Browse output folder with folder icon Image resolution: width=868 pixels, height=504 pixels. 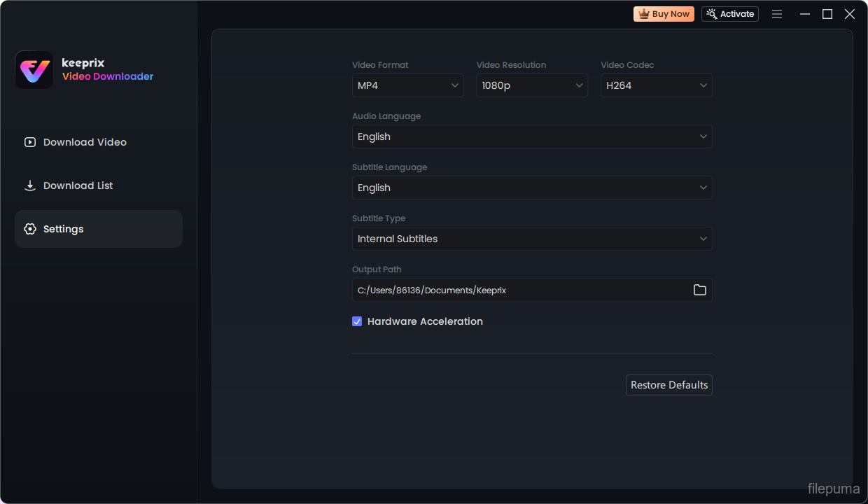point(699,290)
